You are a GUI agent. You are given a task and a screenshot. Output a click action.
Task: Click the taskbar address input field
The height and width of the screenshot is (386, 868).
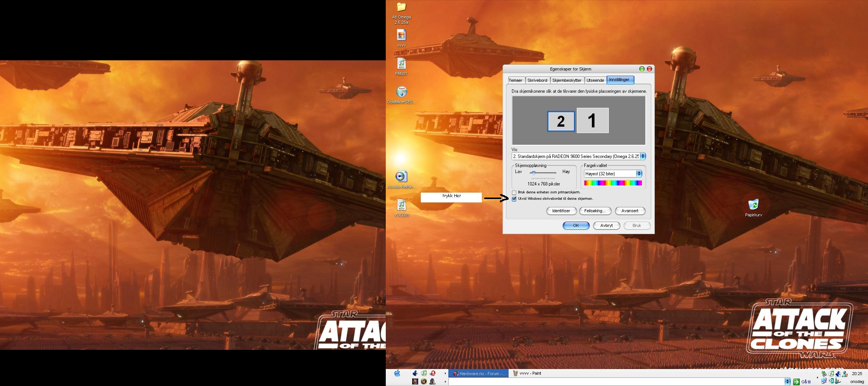tap(616, 381)
